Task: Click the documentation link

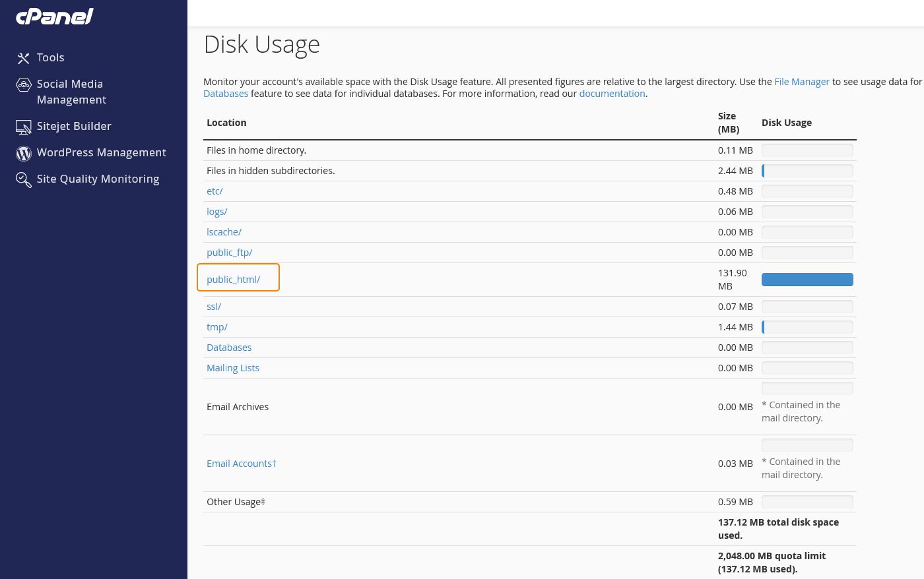Action: click(x=612, y=93)
